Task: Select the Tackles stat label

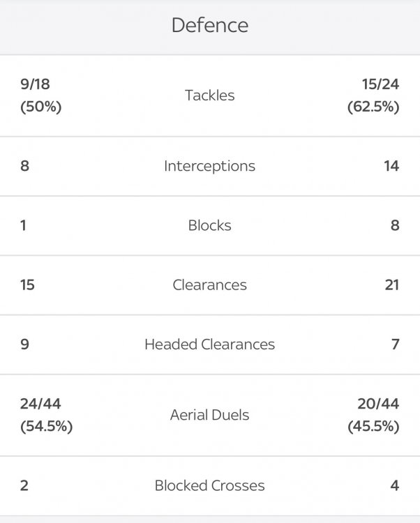Action: click(210, 96)
